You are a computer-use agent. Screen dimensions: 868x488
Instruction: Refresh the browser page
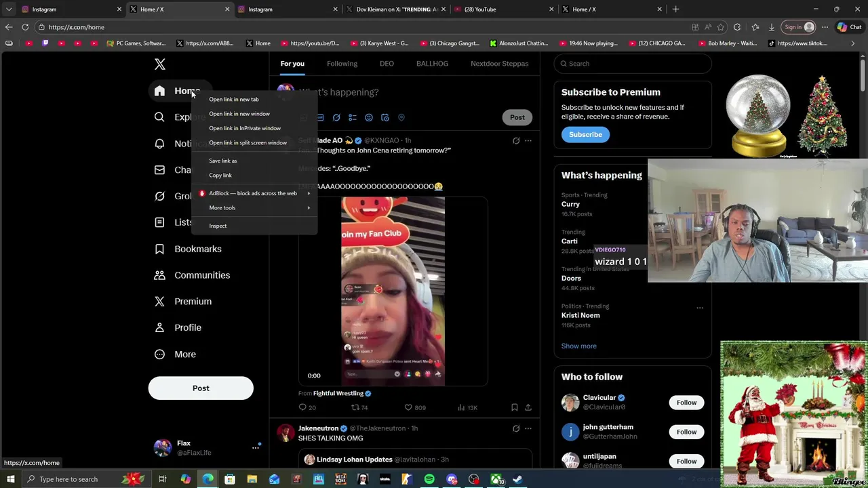(25, 27)
